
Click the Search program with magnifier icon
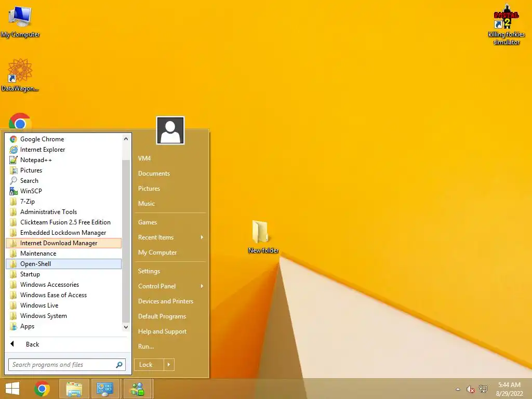(63, 181)
